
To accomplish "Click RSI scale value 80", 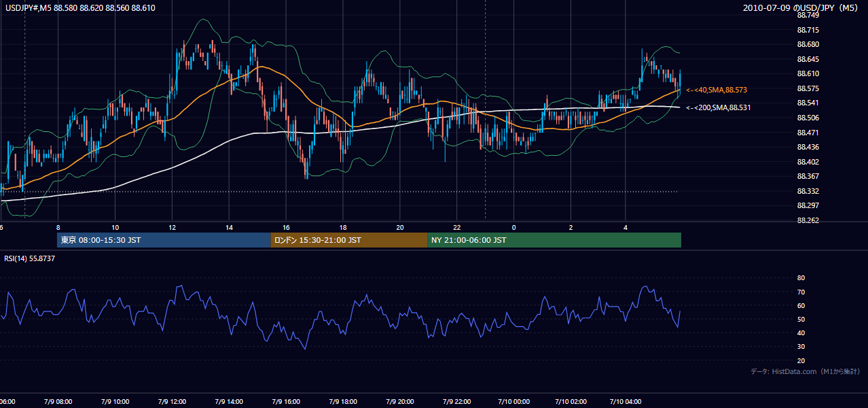I will [801, 278].
